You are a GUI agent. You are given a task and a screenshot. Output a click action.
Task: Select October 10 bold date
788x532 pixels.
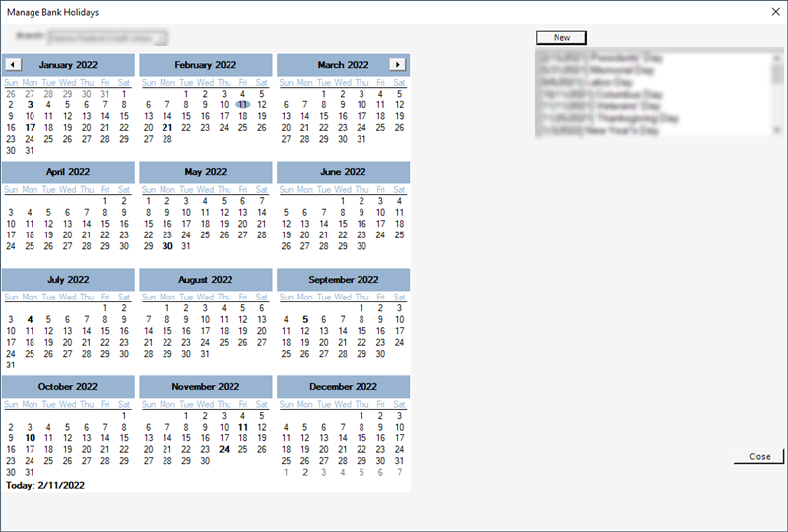pyautogui.click(x=30, y=438)
